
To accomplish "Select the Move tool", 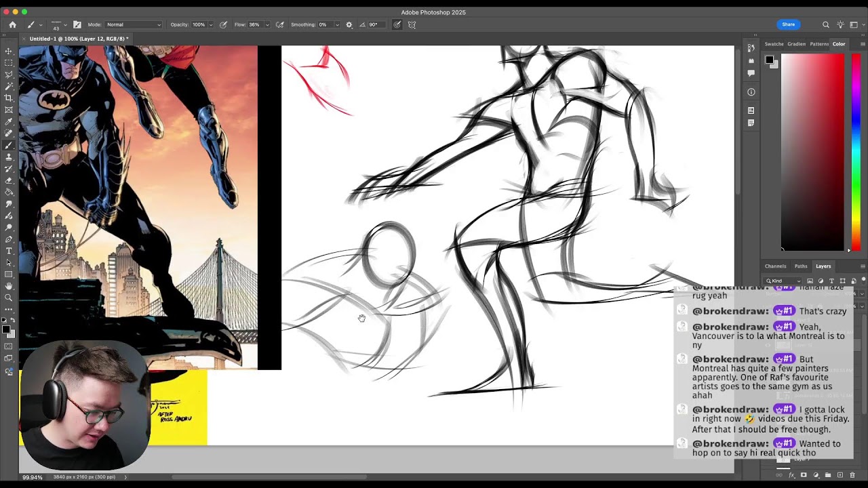I will [9, 52].
